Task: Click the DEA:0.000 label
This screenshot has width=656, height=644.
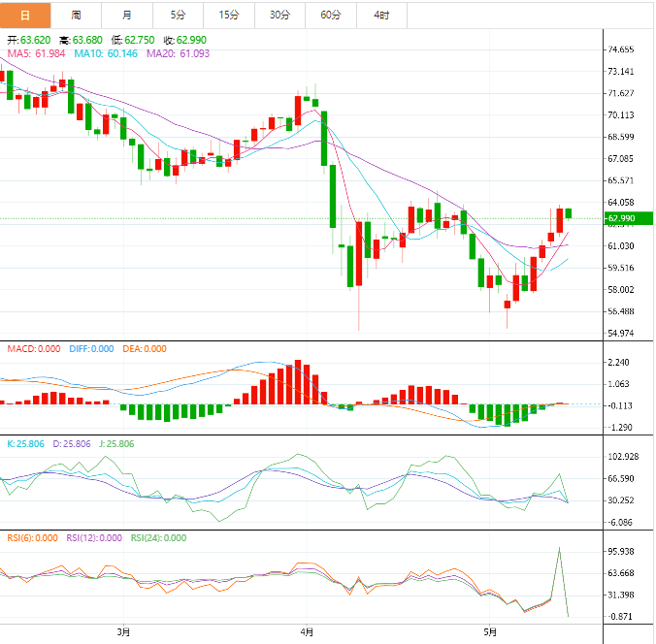Action: pyautogui.click(x=145, y=349)
